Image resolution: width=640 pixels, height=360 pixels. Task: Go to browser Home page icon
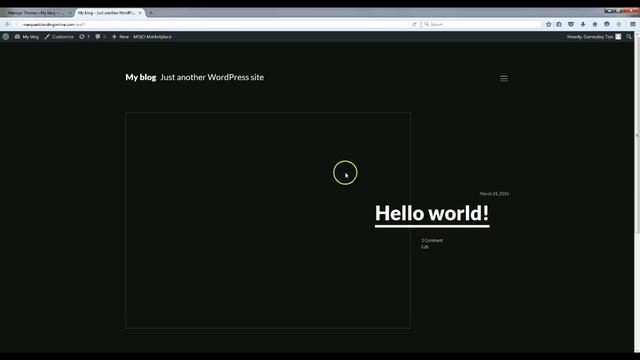point(595,24)
